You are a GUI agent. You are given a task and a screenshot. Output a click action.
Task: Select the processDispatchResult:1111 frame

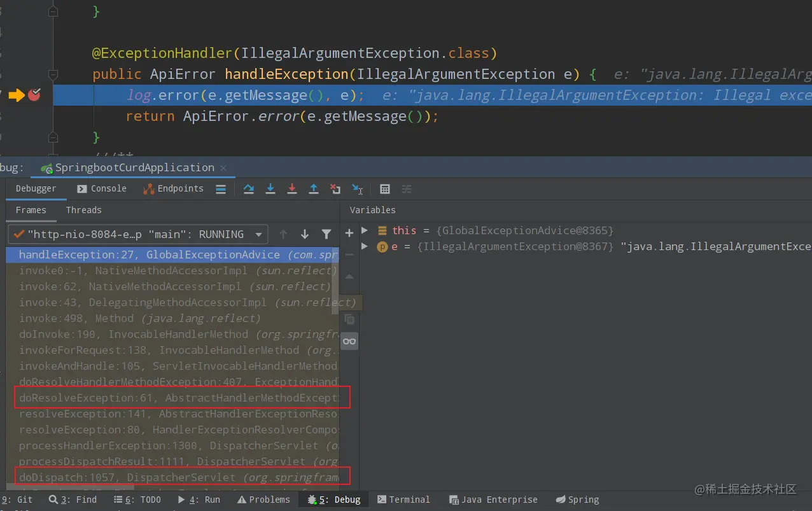click(x=172, y=461)
